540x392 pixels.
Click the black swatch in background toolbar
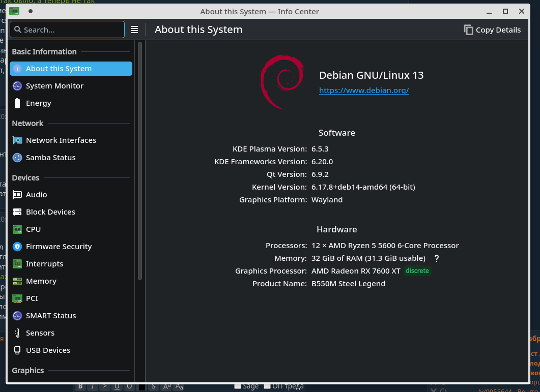click(141, 387)
